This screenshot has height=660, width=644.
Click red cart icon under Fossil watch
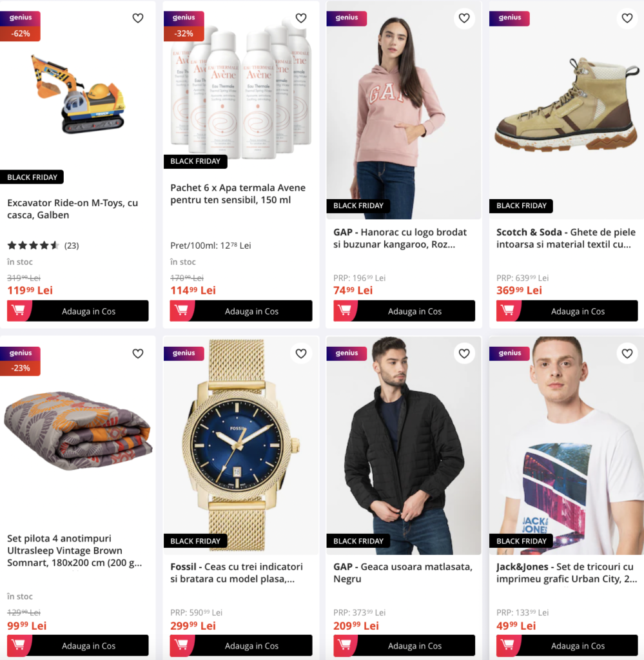click(x=181, y=645)
